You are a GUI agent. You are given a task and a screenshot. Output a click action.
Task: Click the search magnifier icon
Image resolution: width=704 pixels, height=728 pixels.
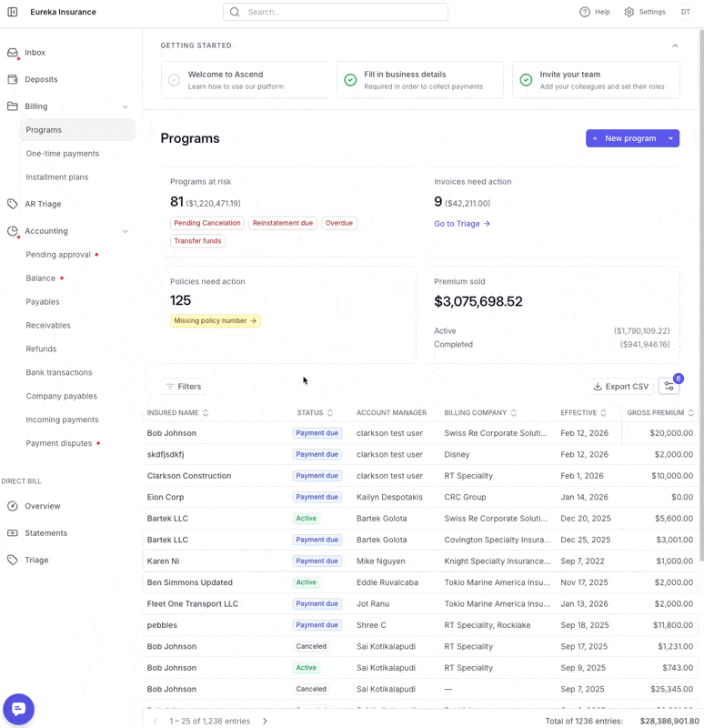click(235, 12)
